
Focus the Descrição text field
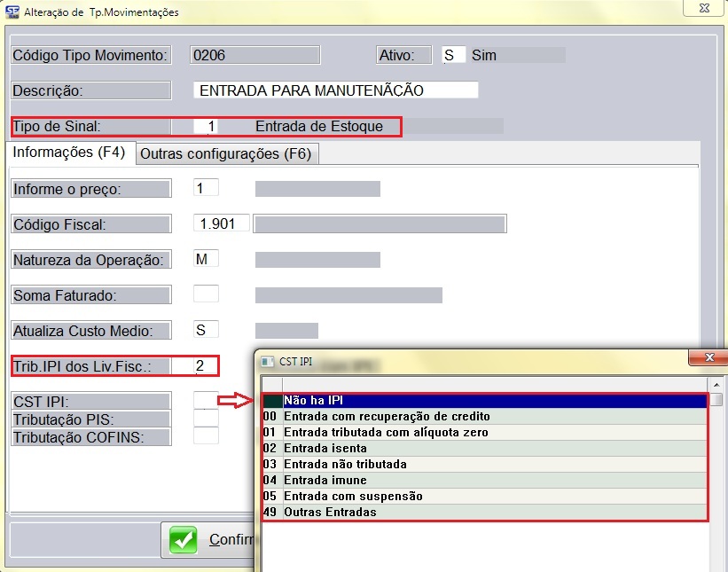tap(335, 90)
